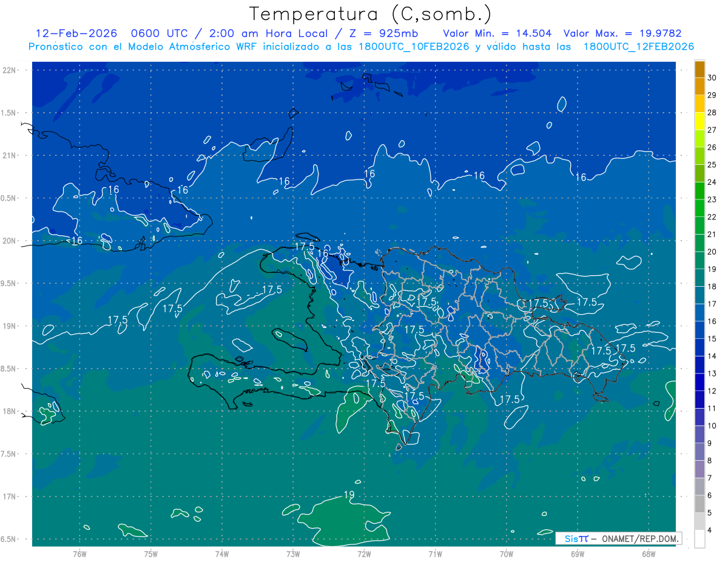Click the "18N" latitude axis label

coord(10,412)
